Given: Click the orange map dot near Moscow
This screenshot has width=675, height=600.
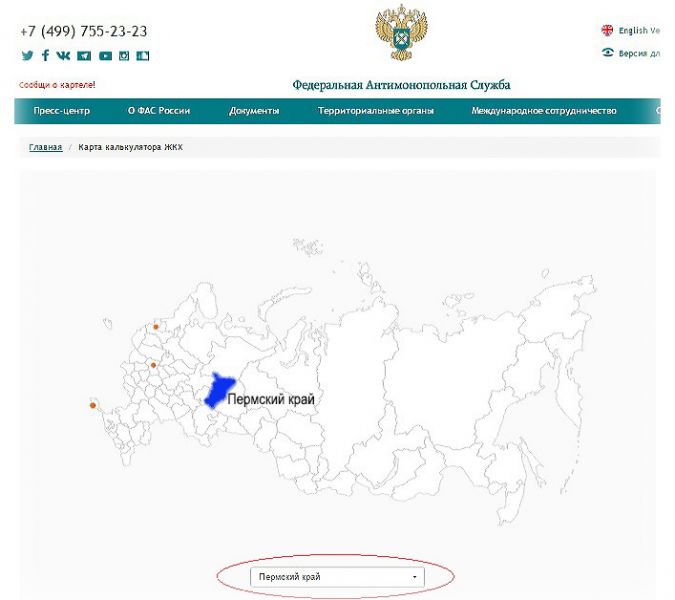Looking at the screenshot, I should pyautogui.click(x=153, y=365).
